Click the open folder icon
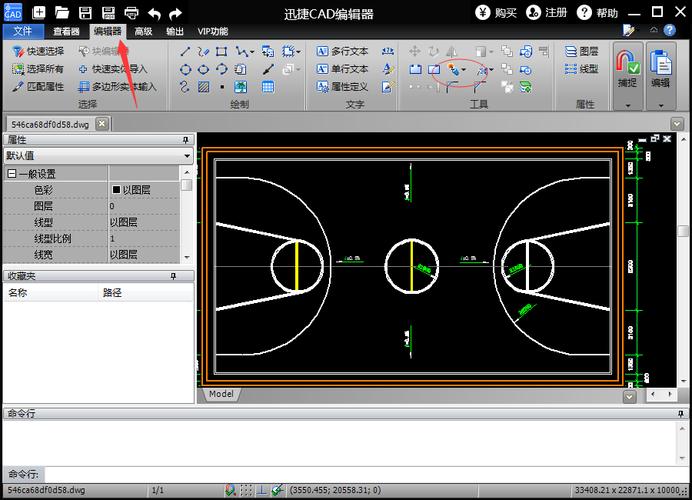The width and height of the screenshot is (692, 500). point(62,12)
